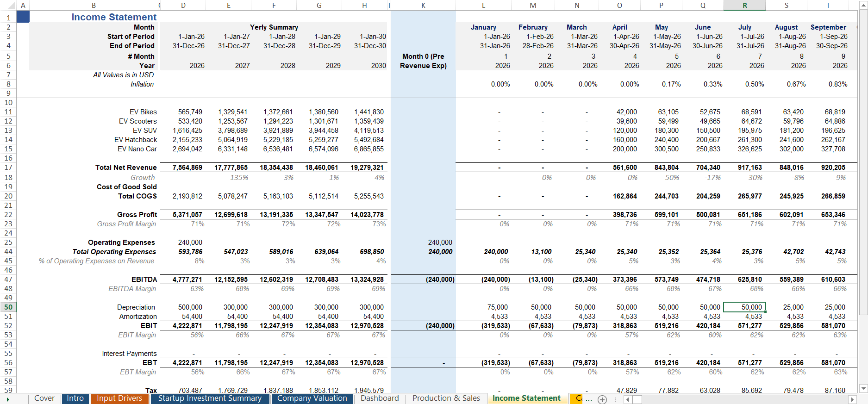868x404 pixels.
Task: Select the Intro sheet tab
Action: tap(75, 398)
